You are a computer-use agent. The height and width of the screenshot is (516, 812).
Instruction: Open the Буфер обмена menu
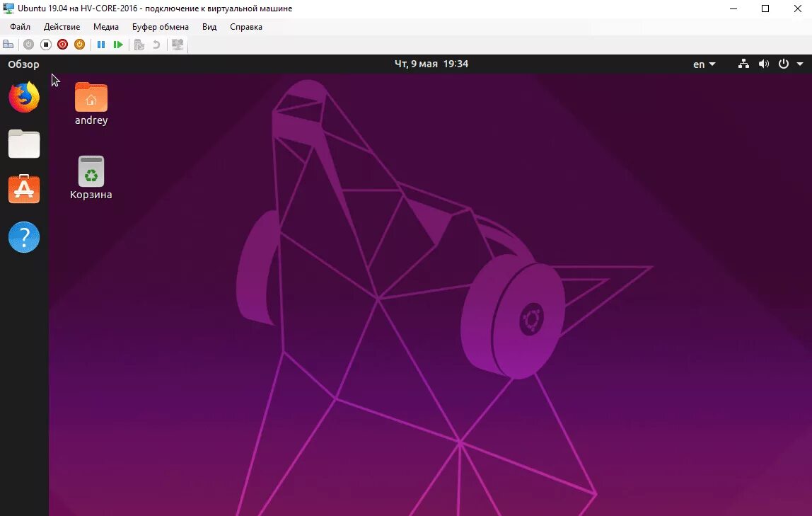(160, 27)
